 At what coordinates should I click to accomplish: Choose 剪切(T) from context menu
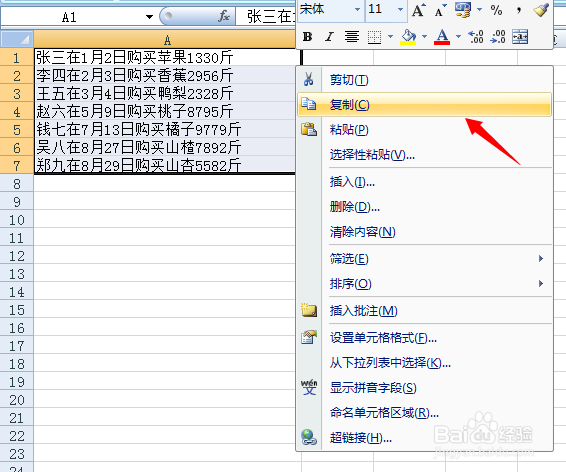click(424, 80)
